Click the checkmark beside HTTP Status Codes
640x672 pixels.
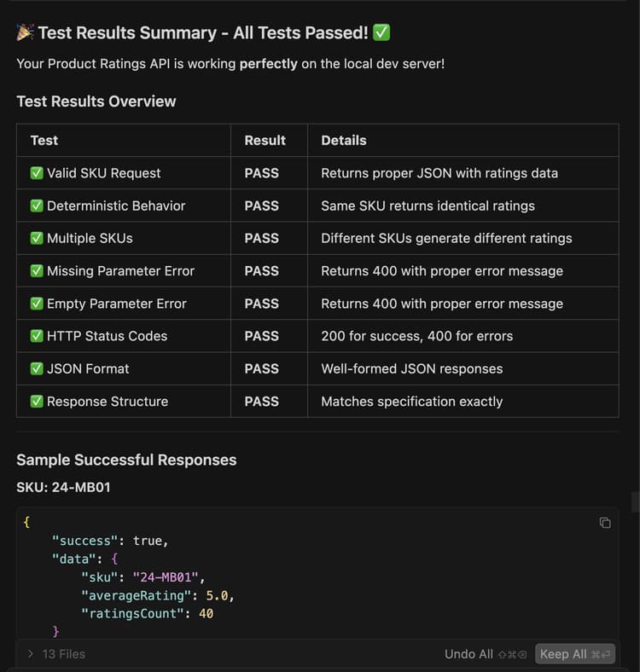click(x=37, y=336)
